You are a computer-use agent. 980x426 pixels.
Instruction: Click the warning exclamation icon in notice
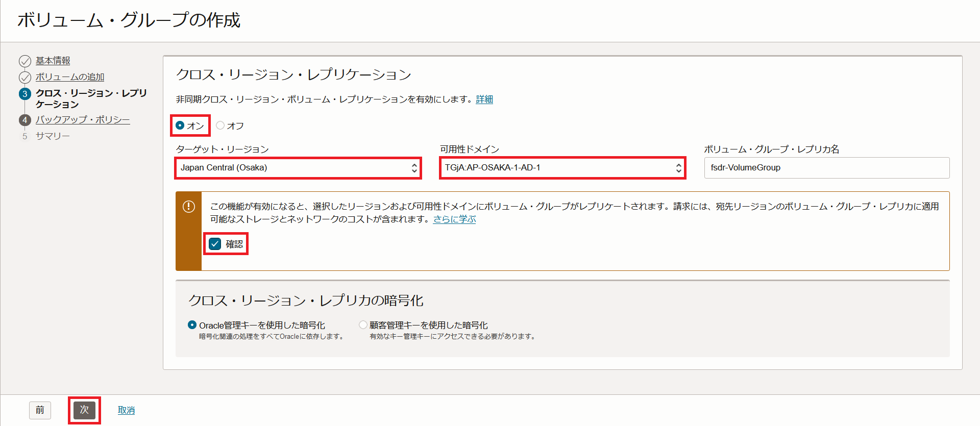189,207
